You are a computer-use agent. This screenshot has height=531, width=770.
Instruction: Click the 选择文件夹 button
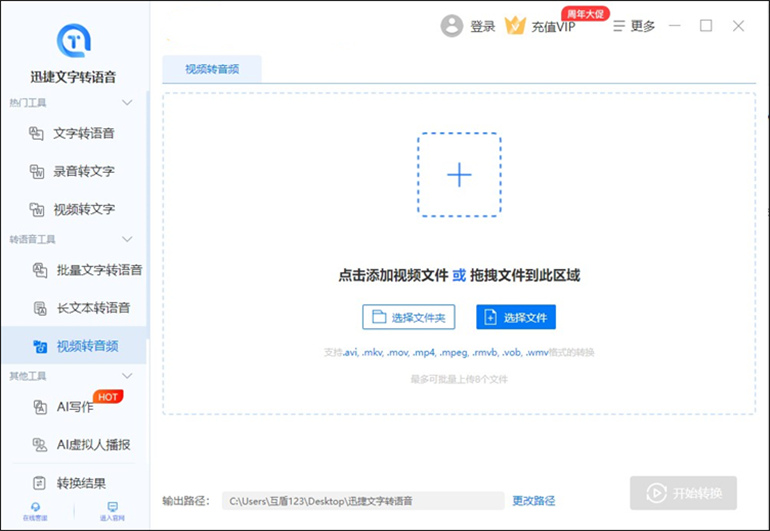(409, 317)
